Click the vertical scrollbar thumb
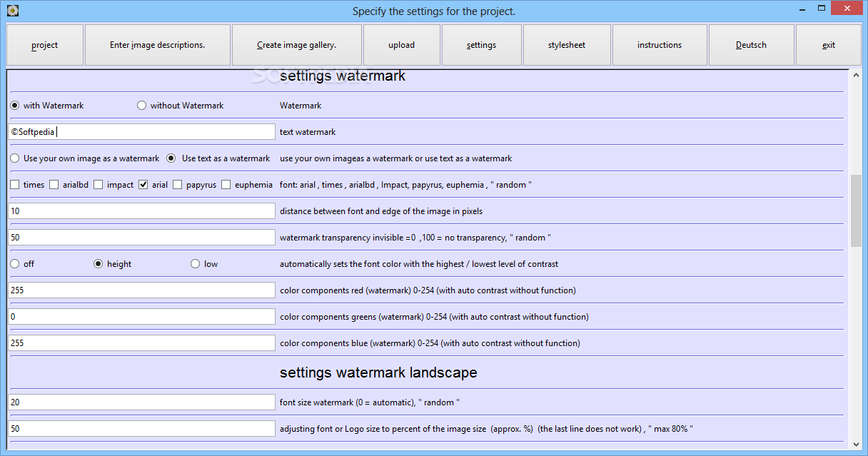 [x=856, y=211]
